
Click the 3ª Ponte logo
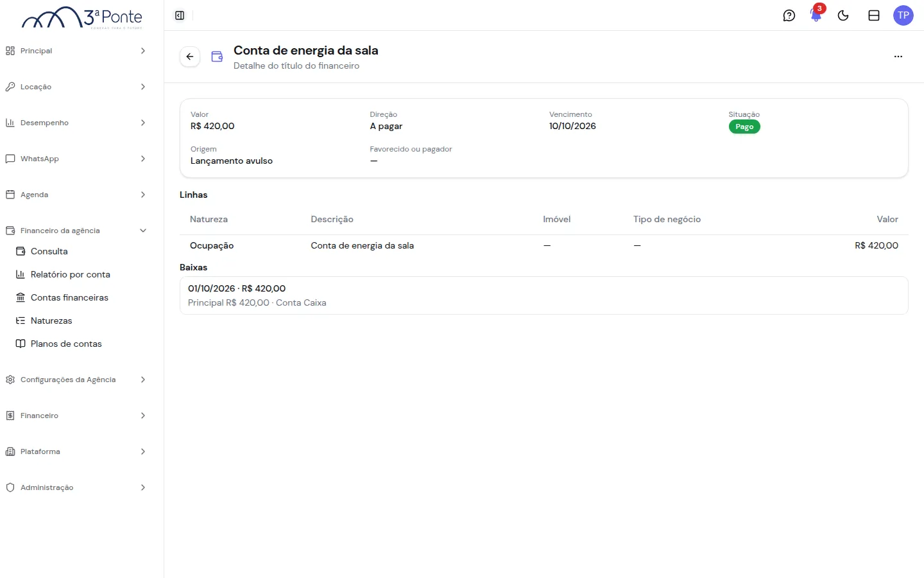click(82, 17)
